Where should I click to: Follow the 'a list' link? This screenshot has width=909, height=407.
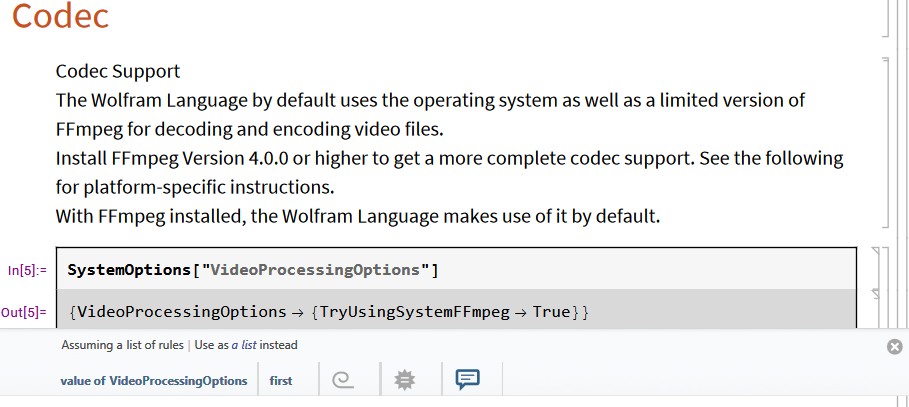point(244,345)
